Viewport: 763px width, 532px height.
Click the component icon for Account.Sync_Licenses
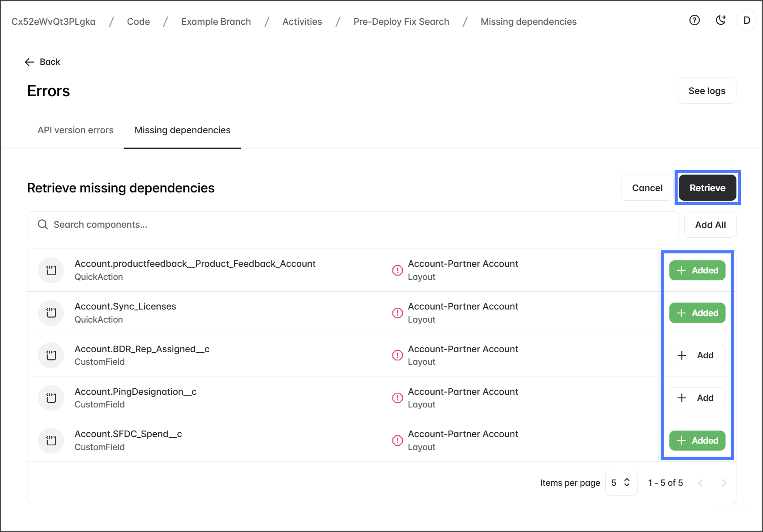pos(51,313)
